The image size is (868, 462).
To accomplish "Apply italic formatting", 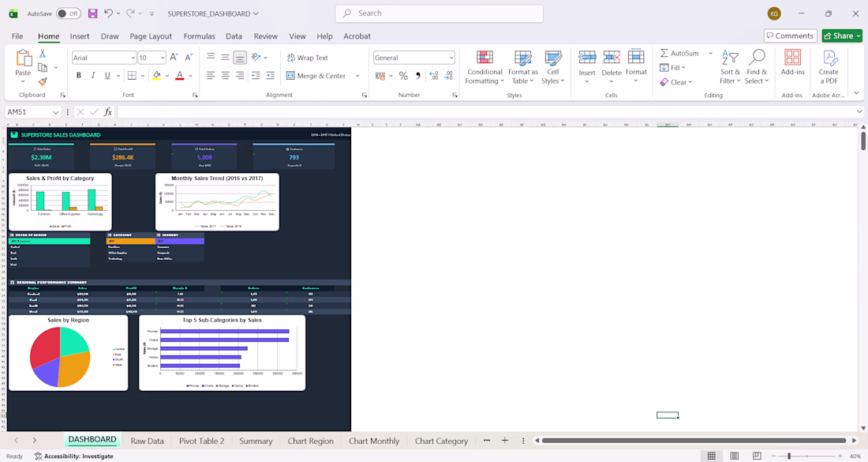I will pos(93,75).
